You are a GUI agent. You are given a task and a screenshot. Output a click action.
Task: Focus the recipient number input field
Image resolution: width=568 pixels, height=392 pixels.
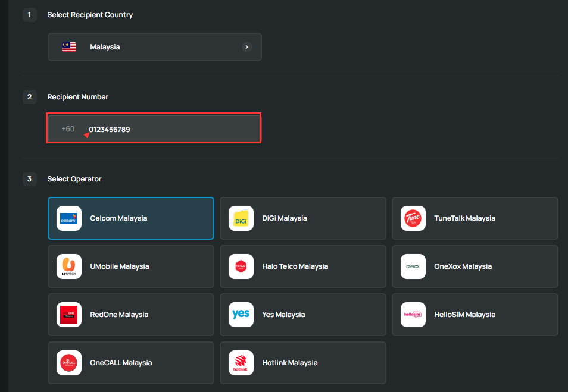pos(173,129)
